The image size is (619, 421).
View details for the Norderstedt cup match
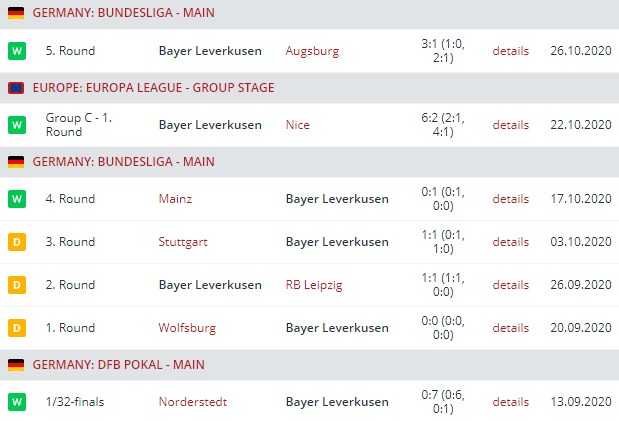coord(510,402)
